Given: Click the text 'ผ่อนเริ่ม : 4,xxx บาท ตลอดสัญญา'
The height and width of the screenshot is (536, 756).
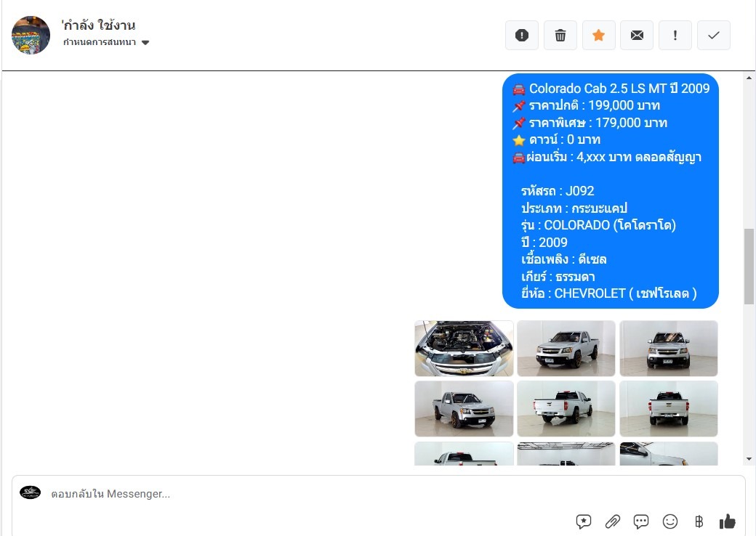Looking at the screenshot, I should click(x=614, y=157).
